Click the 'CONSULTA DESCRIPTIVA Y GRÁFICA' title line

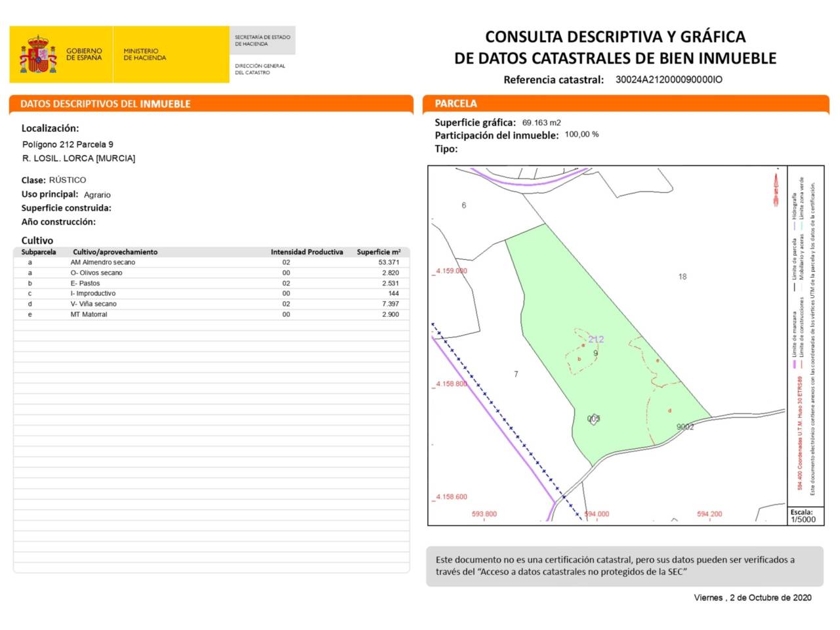tap(615, 37)
